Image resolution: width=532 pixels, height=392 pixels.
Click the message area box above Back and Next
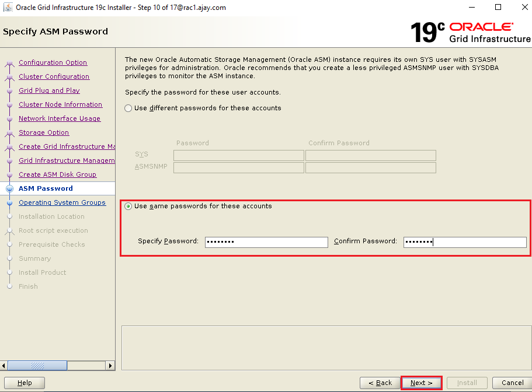click(326, 348)
